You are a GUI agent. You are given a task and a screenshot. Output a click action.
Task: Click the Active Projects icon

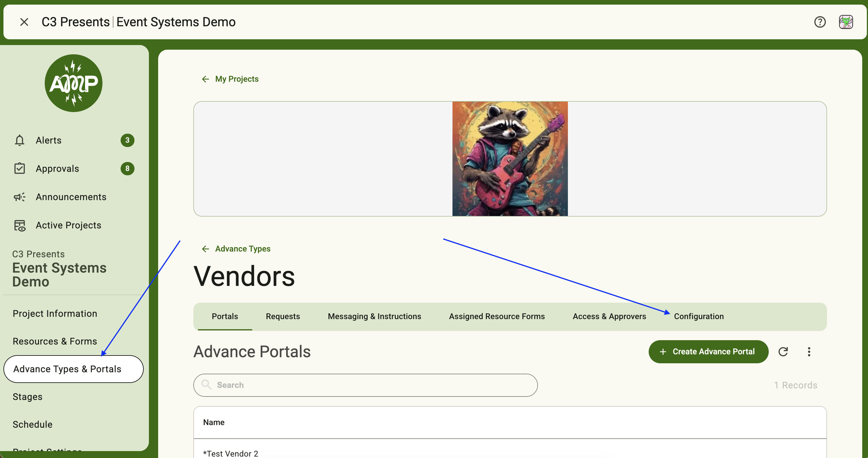(20, 225)
